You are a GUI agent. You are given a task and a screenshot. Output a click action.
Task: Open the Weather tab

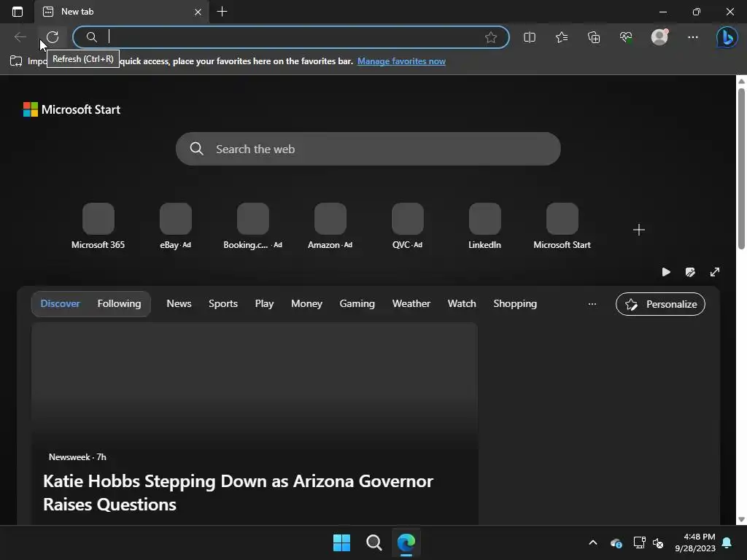(411, 304)
